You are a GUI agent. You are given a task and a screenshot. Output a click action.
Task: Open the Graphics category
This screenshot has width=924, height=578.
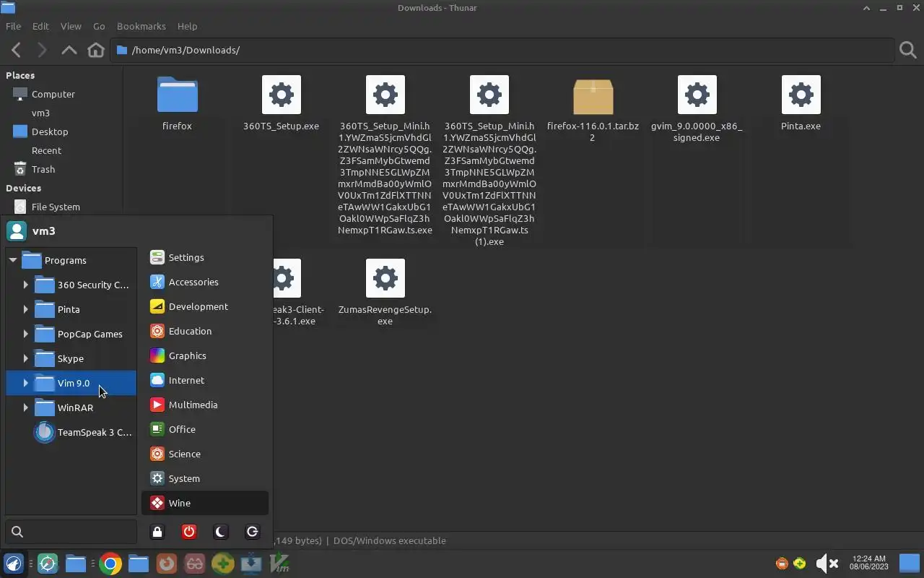pos(205,355)
